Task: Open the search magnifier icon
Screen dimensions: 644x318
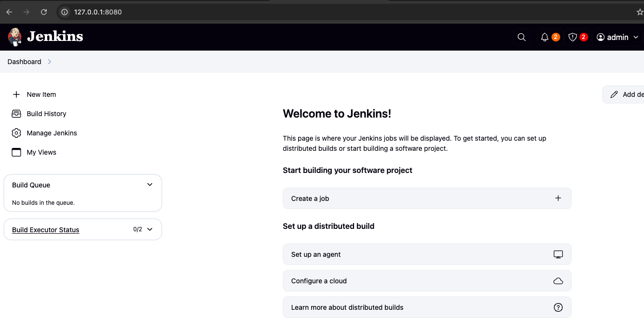Action: click(x=521, y=37)
